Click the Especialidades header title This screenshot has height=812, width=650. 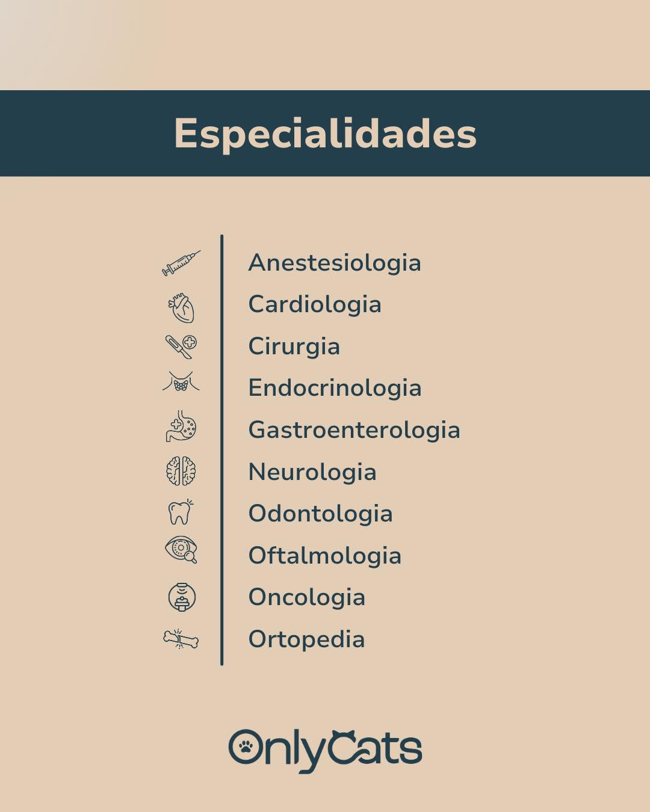click(x=325, y=133)
